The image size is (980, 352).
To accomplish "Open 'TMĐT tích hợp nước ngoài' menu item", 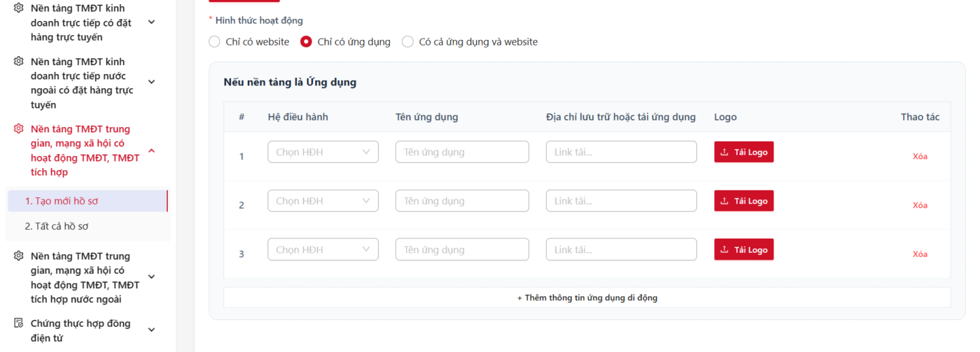I will pos(85,277).
